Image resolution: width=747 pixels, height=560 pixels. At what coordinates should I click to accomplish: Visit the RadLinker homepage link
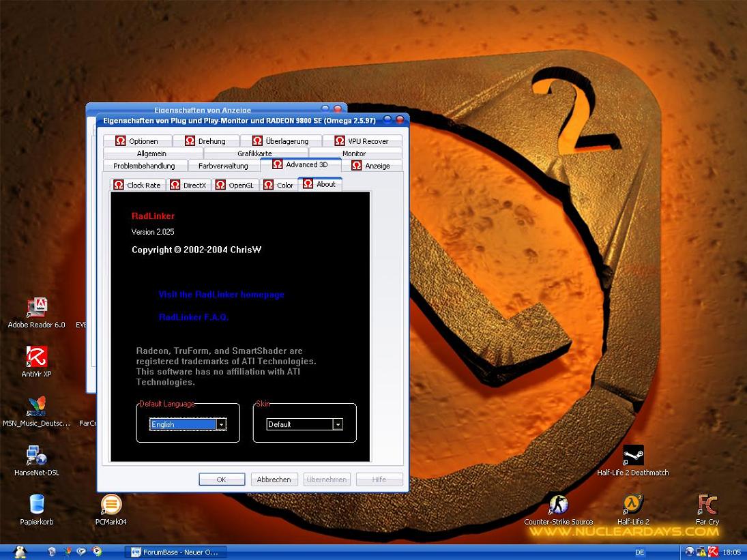222,295
